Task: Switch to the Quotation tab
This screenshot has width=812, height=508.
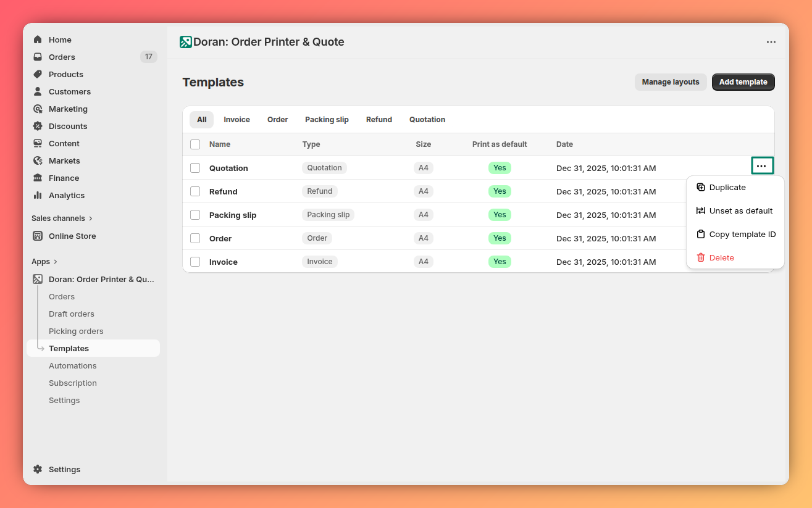Action: (427, 120)
